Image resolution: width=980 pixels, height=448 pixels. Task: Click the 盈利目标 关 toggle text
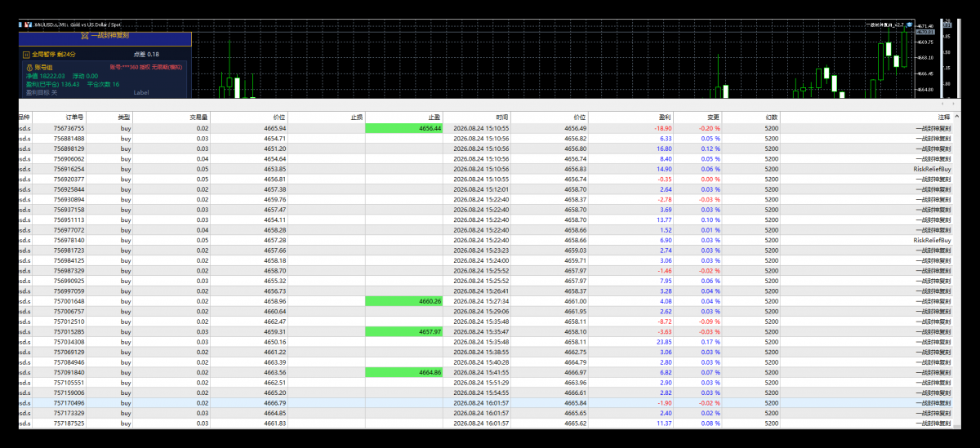pos(42,93)
